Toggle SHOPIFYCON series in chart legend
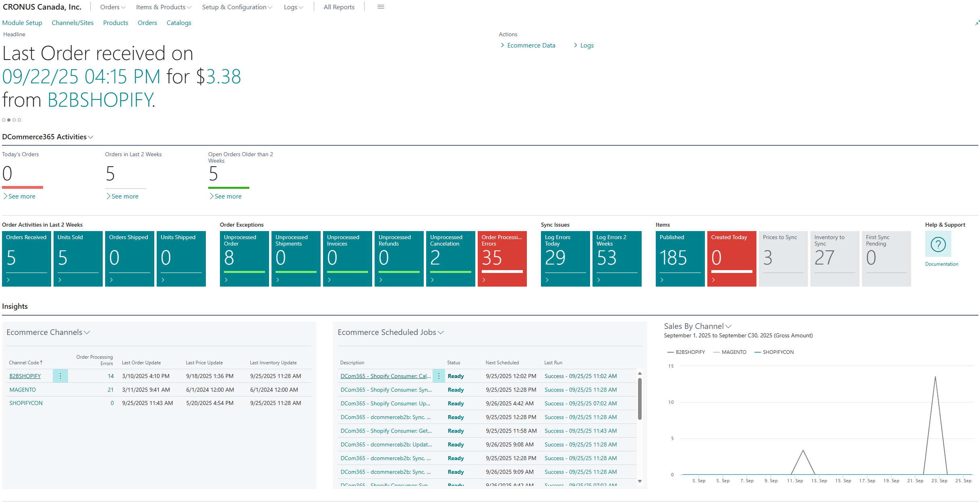980x502 pixels. [774, 352]
